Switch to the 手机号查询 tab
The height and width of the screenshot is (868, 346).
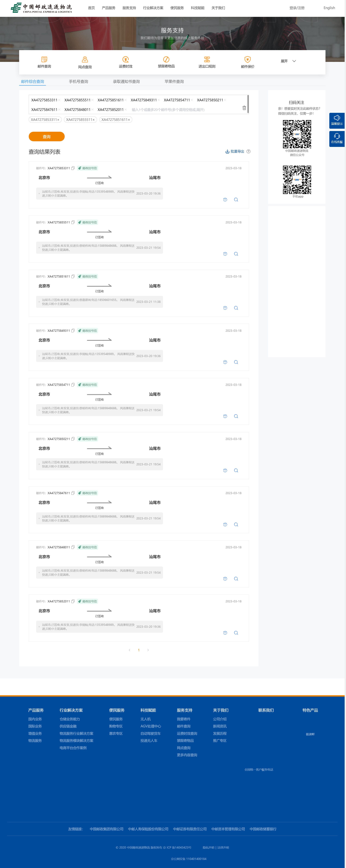pos(78,82)
